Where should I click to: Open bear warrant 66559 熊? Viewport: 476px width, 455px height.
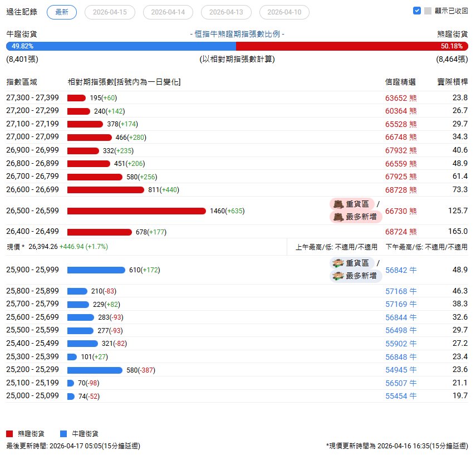[401, 164]
